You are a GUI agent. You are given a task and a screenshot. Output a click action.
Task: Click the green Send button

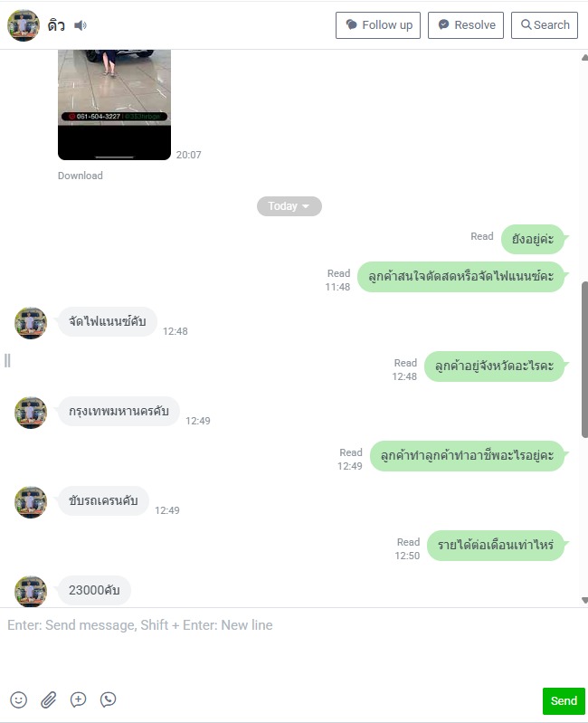pyautogui.click(x=564, y=701)
